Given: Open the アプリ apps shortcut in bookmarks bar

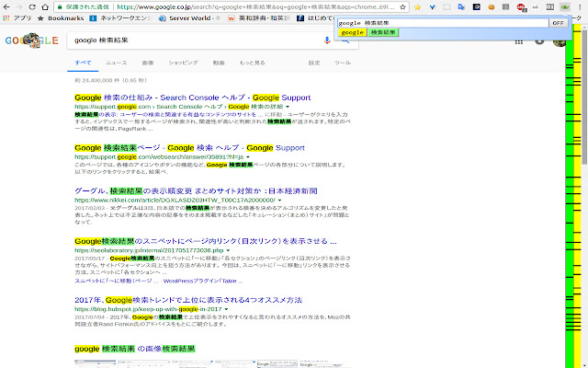Looking at the screenshot, I should (x=19, y=17).
